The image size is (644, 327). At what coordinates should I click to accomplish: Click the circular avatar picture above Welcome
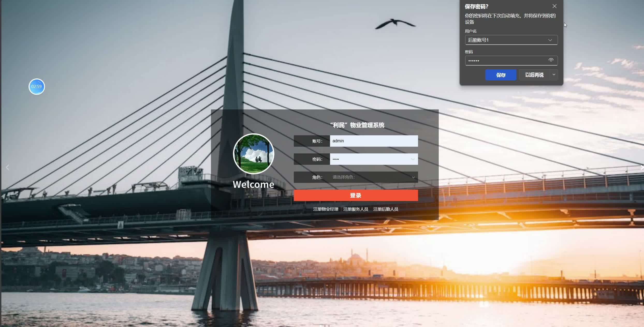[x=253, y=154]
